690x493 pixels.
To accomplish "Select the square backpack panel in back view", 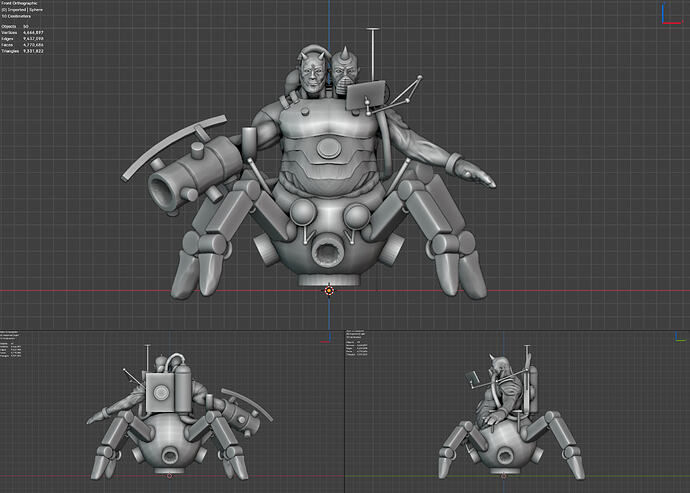I will coord(161,393).
